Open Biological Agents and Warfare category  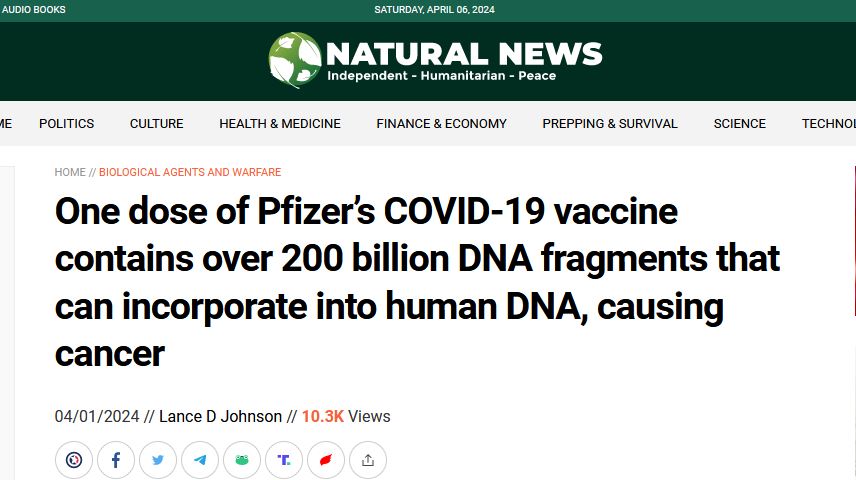click(190, 173)
